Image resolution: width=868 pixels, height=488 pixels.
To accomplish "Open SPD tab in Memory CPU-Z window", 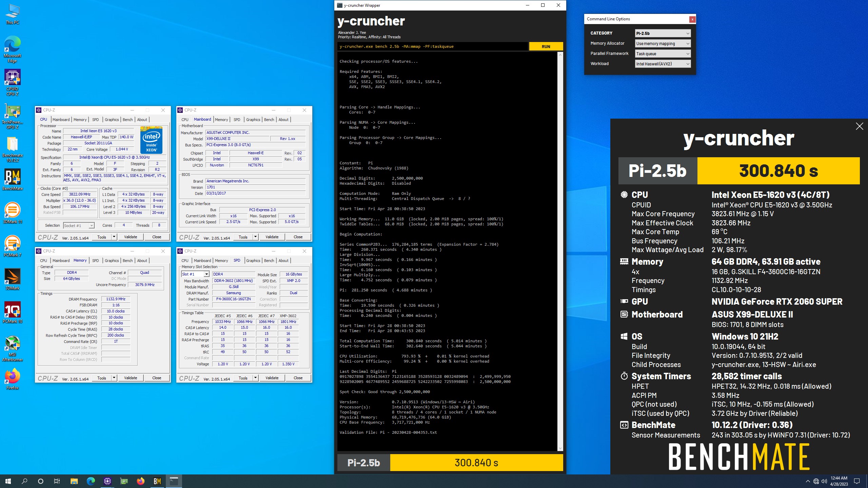I will coord(96,261).
